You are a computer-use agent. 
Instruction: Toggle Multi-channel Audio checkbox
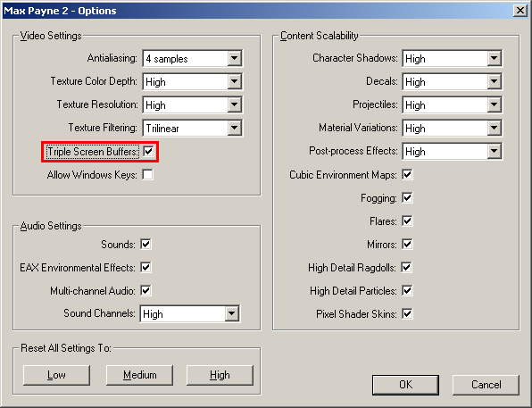[145, 290]
